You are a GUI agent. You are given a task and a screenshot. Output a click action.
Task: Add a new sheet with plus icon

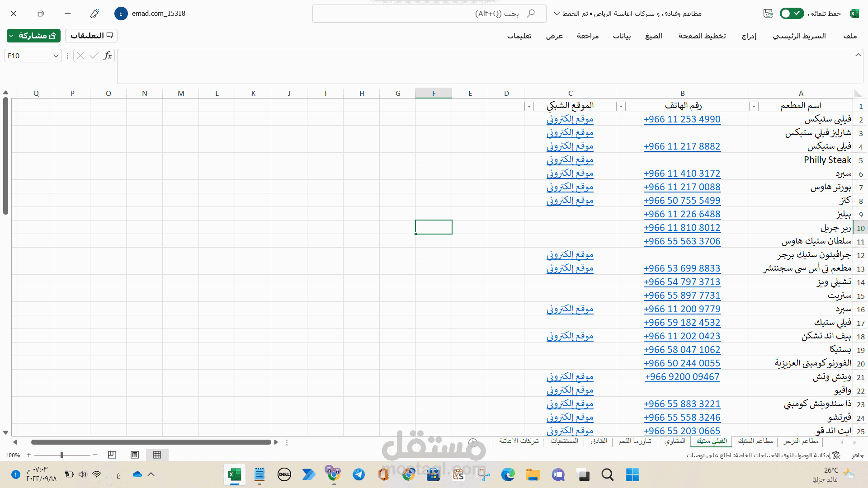tap(473, 442)
